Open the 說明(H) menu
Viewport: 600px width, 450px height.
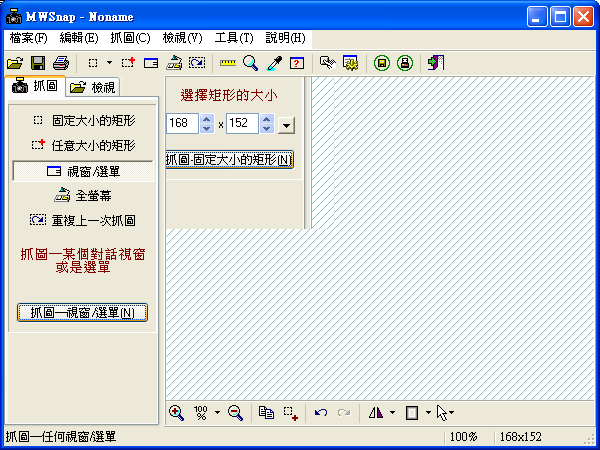[x=285, y=38]
